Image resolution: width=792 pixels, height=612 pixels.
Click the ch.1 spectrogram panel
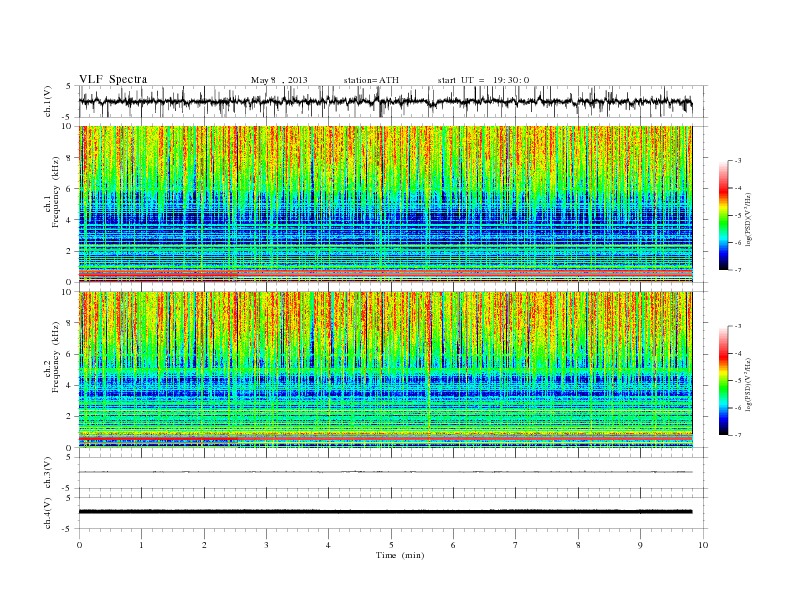[x=385, y=204]
